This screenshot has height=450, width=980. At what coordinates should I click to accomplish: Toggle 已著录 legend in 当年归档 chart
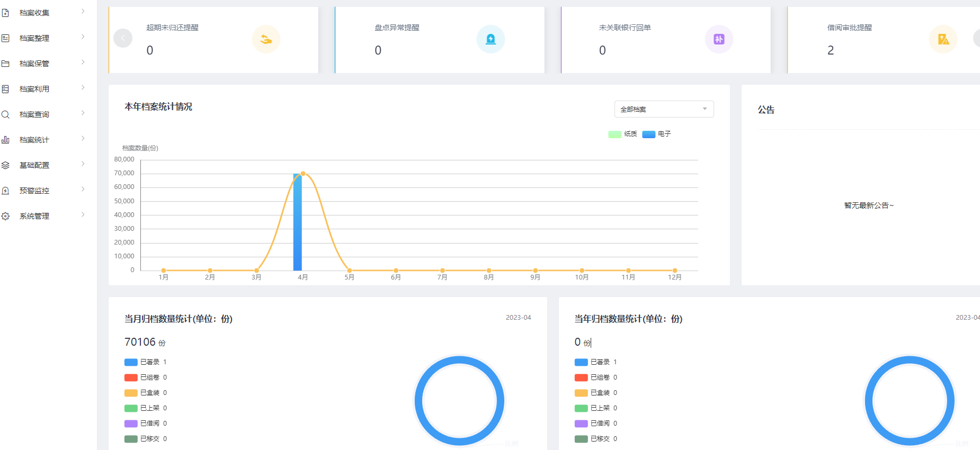pos(596,362)
